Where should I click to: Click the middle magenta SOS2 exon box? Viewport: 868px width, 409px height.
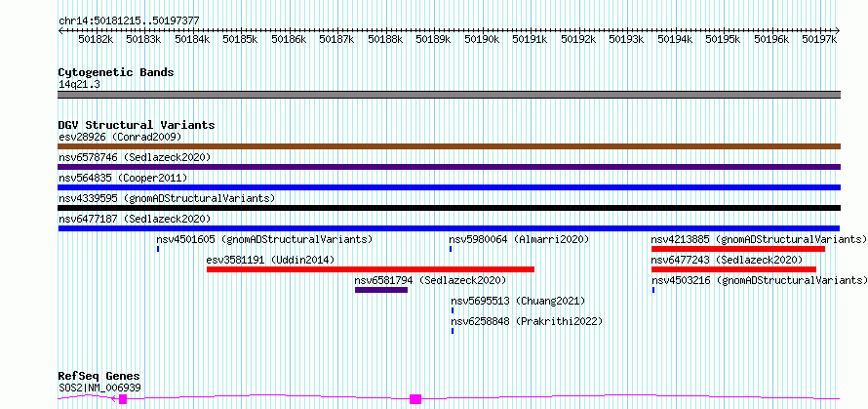(415, 399)
